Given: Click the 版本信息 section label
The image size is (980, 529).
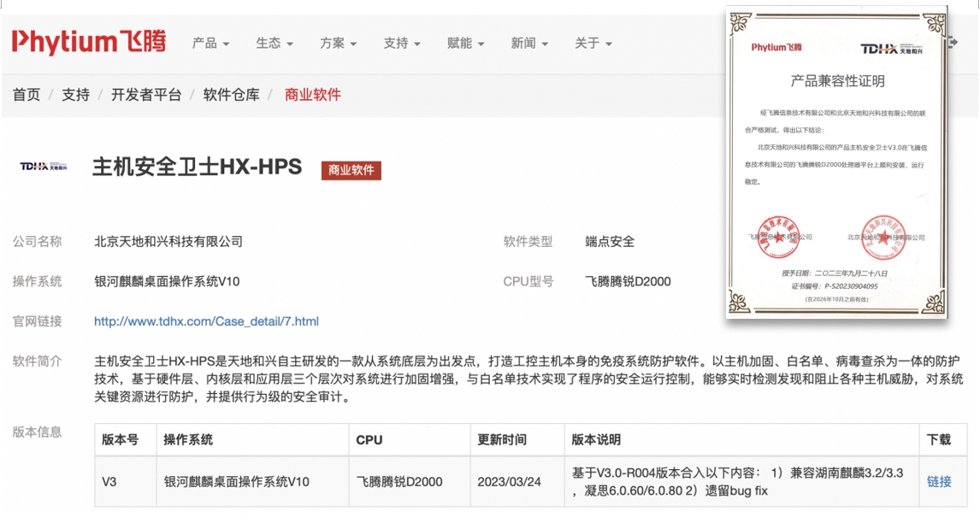Looking at the screenshot, I should coord(38,432).
